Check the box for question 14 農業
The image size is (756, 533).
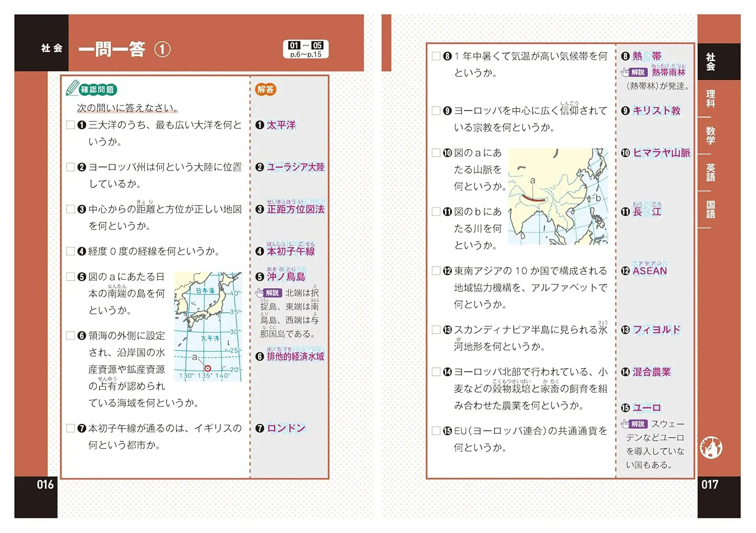[x=436, y=372]
